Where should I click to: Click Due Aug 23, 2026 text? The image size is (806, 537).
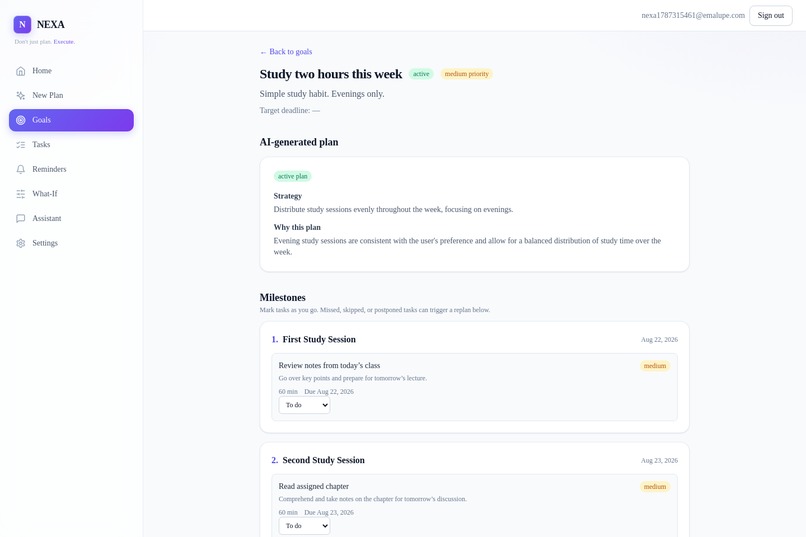(329, 512)
